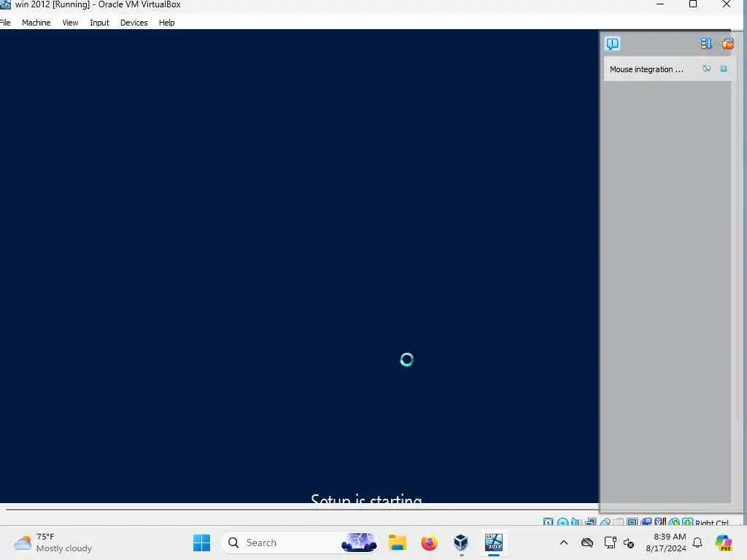Viewport: 747px width, 560px height.
Task: Close the Mouse integration notification
Action: pyautogui.click(x=724, y=69)
